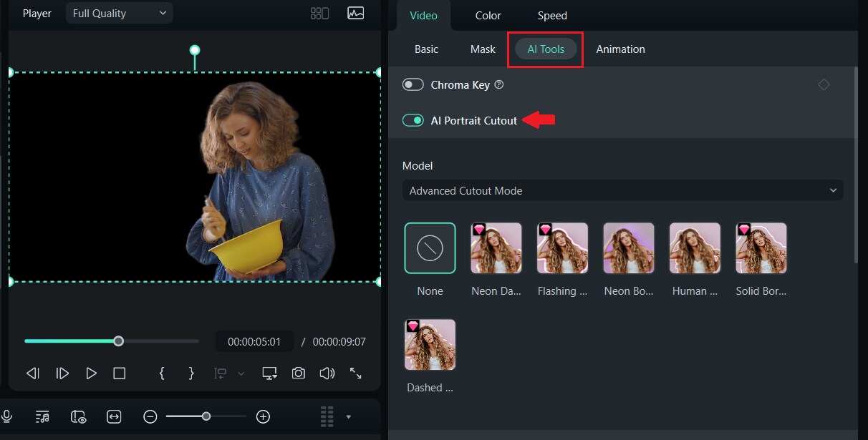Mark In point with left brace icon
Screen dimensions: 868x440
pyautogui.click(x=162, y=373)
